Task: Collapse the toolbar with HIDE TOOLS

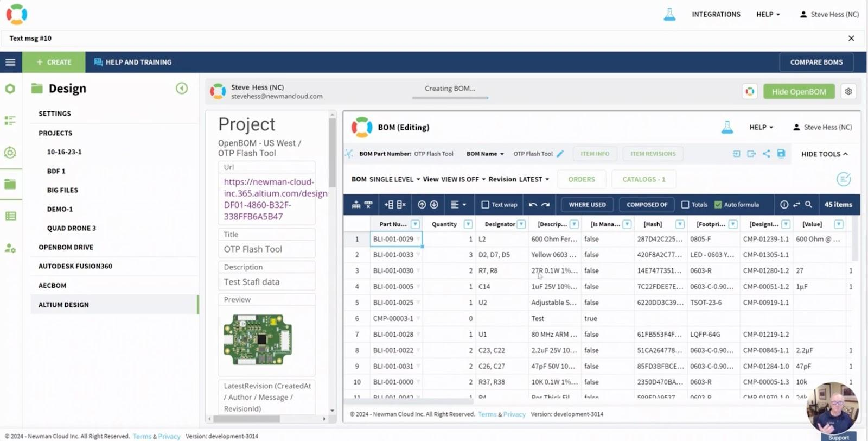Action: coord(824,154)
